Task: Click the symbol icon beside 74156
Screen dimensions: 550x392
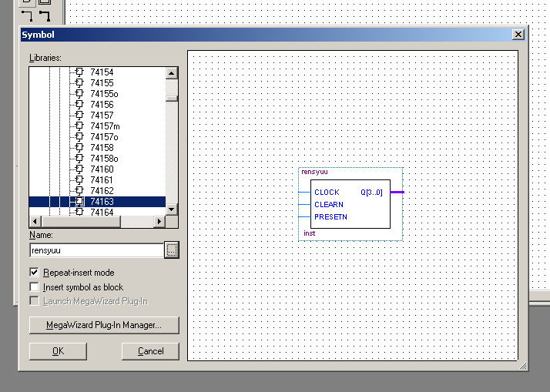Action: point(79,105)
